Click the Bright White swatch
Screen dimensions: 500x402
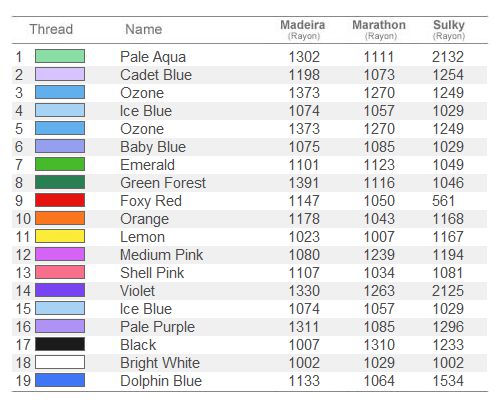(x=60, y=362)
